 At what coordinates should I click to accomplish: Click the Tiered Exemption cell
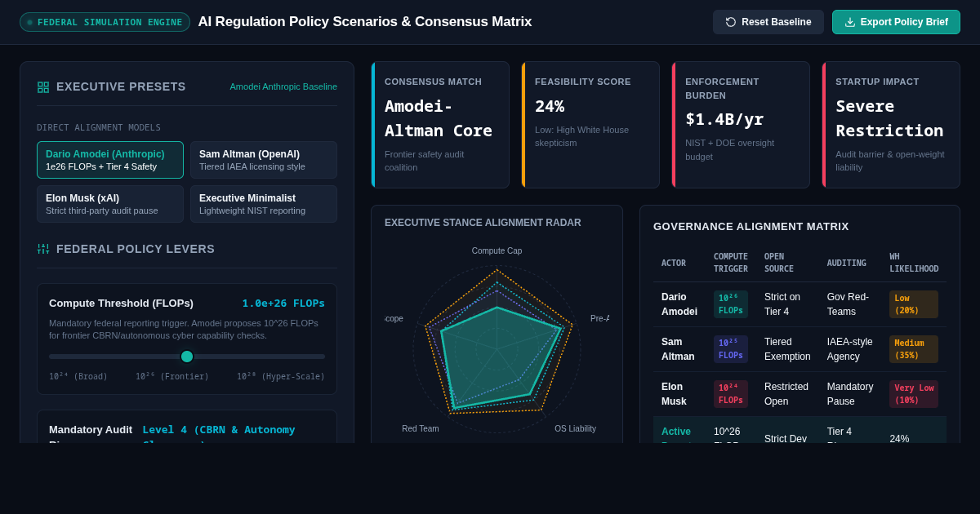tap(787, 349)
